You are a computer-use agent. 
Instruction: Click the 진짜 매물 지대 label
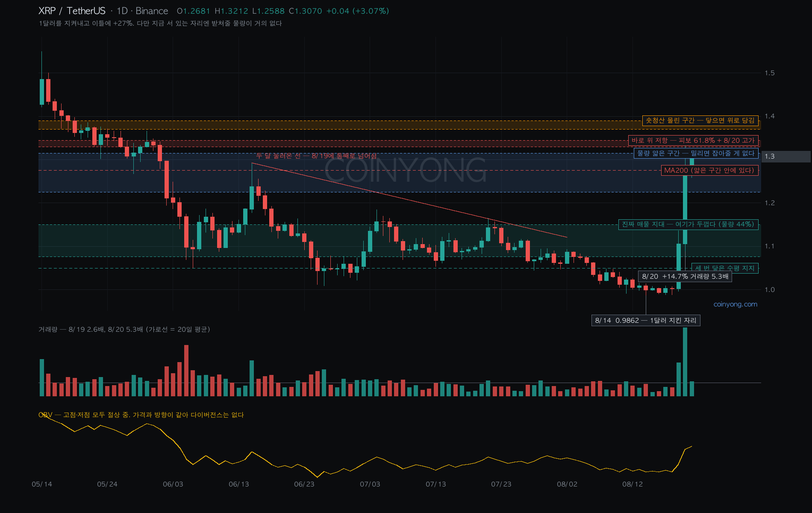point(688,224)
